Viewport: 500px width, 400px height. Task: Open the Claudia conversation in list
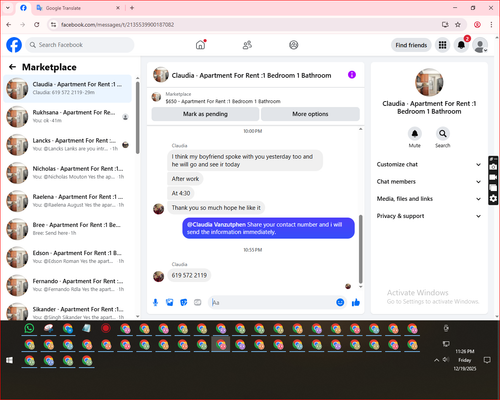[x=68, y=89]
